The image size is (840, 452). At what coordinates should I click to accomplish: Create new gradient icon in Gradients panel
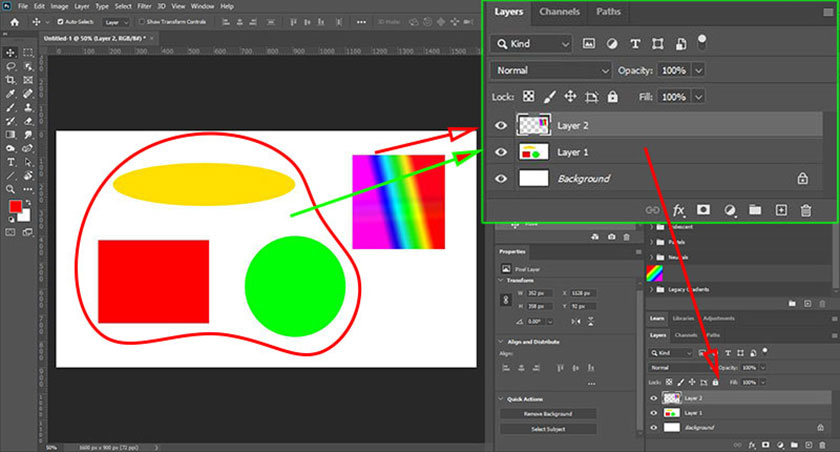click(x=807, y=304)
